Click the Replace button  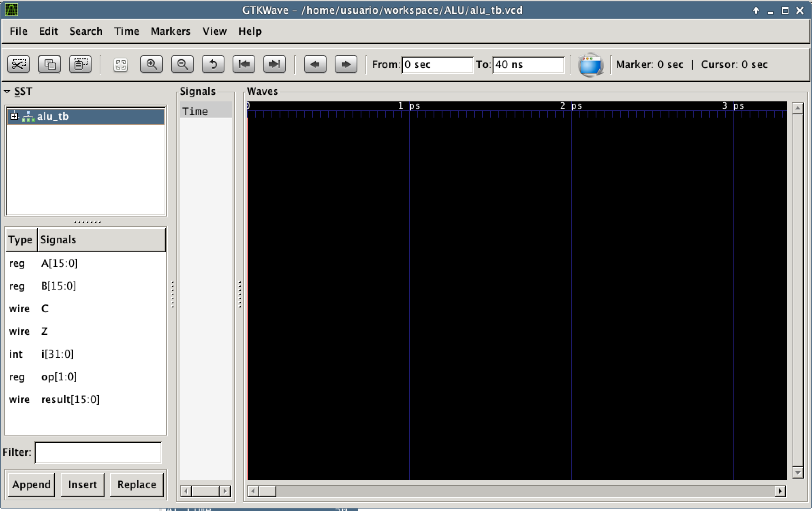[137, 485]
